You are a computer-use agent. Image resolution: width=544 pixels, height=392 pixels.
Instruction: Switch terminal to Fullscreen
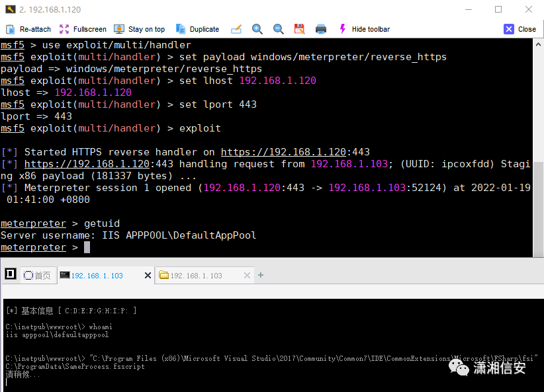83,29
